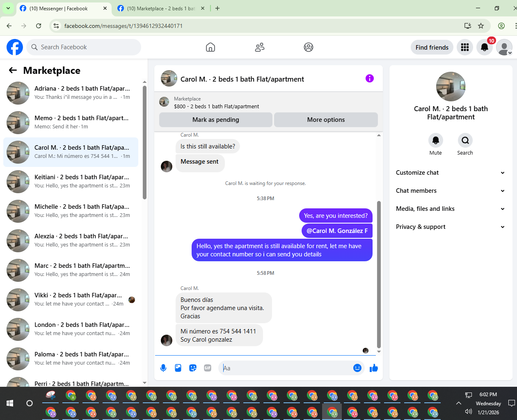Click @Carol M. González F mention
517x420 pixels.
point(337,231)
